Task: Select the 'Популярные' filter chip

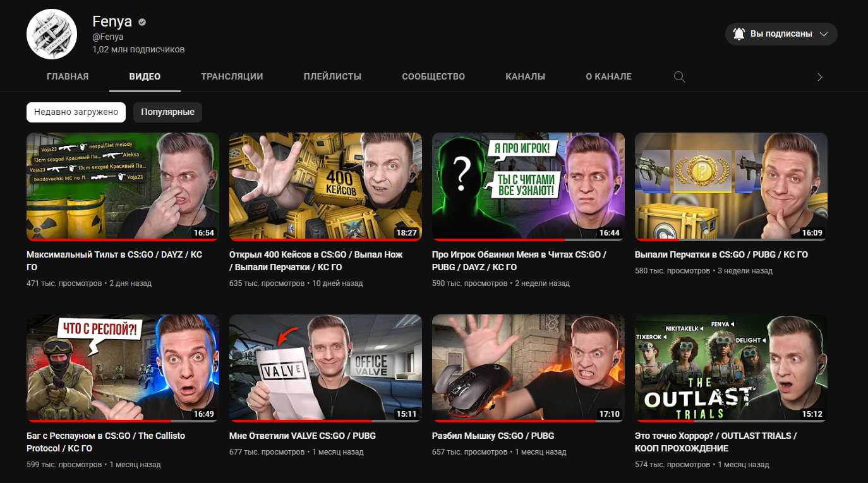Action: [167, 112]
